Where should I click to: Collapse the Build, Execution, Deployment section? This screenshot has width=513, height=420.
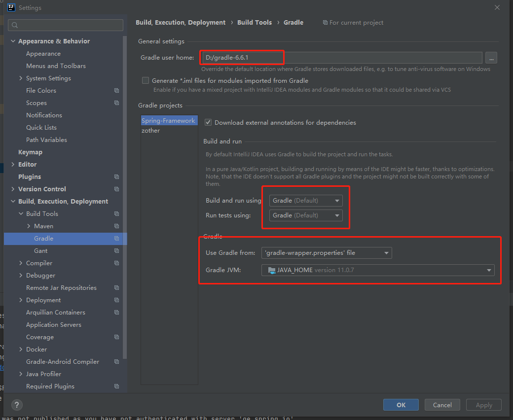tap(13, 201)
